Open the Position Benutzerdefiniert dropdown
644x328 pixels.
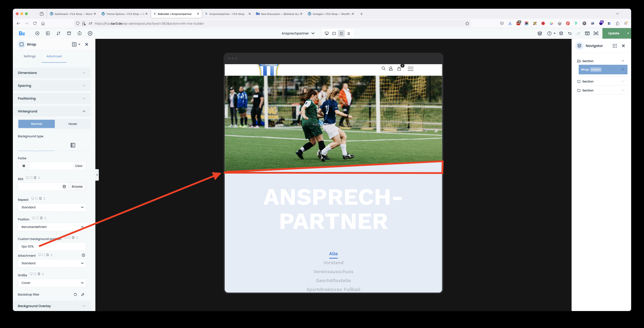coord(52,227)
